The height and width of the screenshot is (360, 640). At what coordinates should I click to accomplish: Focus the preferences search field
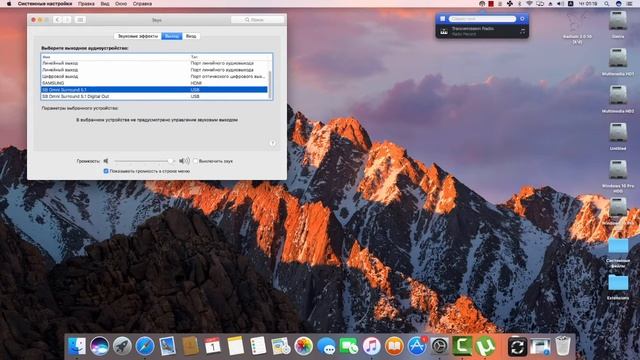tap(258, 20)
